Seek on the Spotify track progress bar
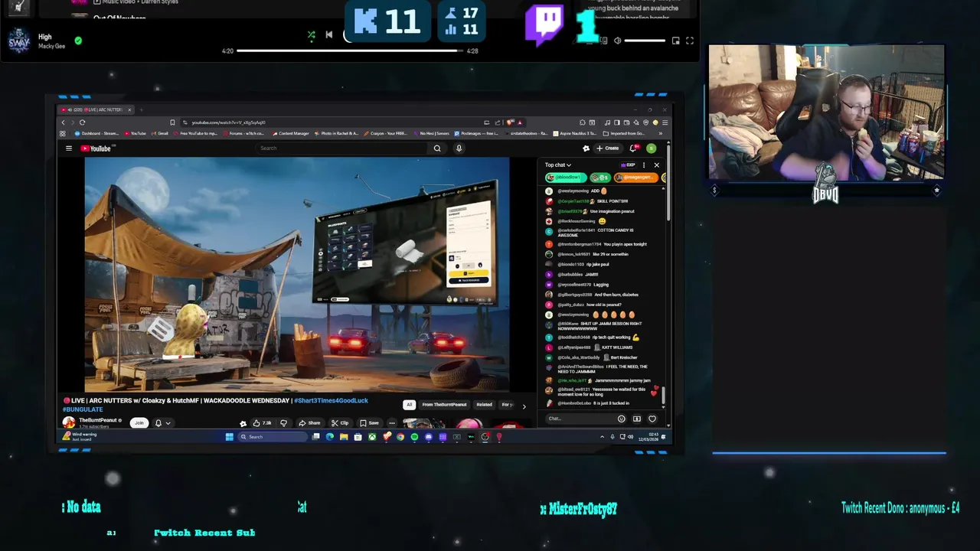Viewport: 980px width, 551px height. coord(350,51)
